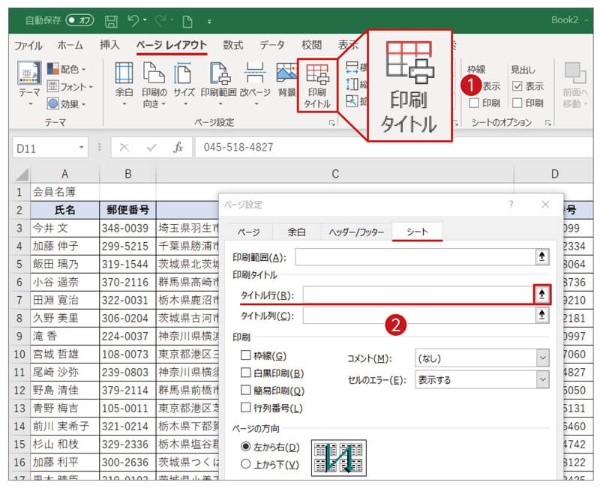Open the 改ページ breaks menu

pos(255,83)
